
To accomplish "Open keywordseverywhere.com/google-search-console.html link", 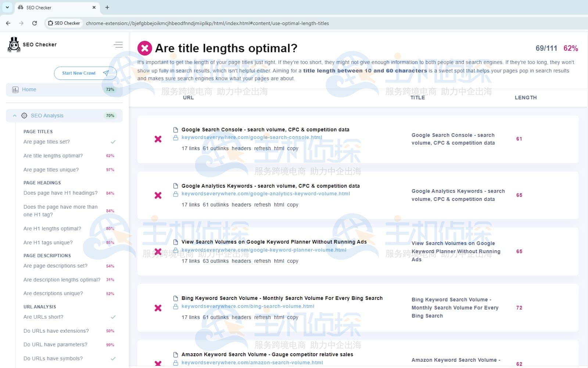I will point(252,138).
